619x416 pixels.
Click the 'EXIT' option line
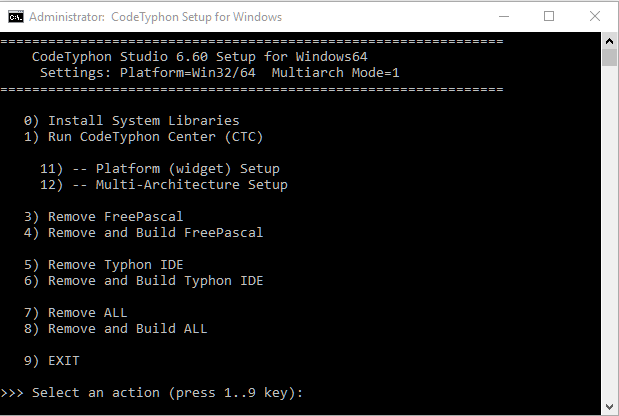[52, 361]
